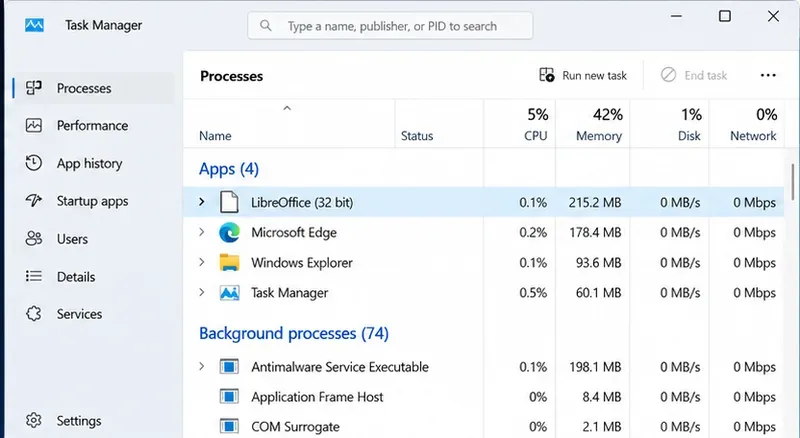The height and width of the screenshot is (438, 800).
Task: Select the Application Frame Host row name
Action: (317, 397)
